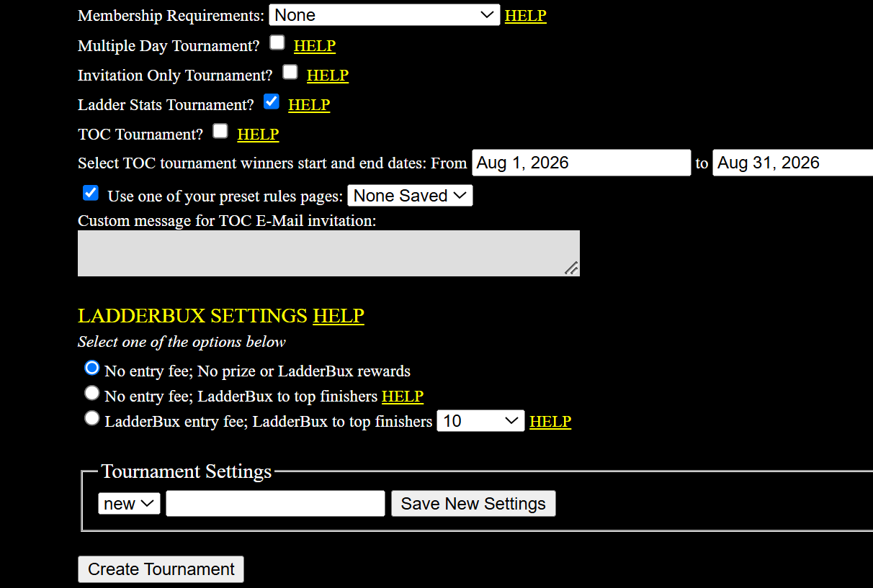This screenshot has height=588, width=873.
Task: Open HELP link for Membership Requirements
Action: (x=525, y=16)
